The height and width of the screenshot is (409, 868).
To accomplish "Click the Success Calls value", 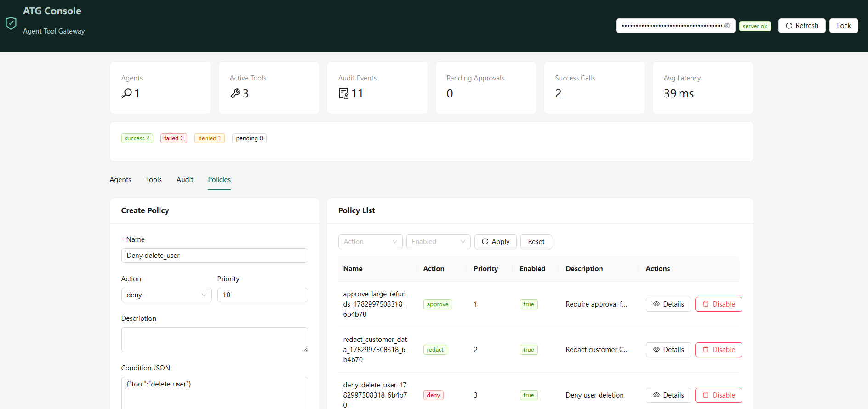I will coord(558,93).
